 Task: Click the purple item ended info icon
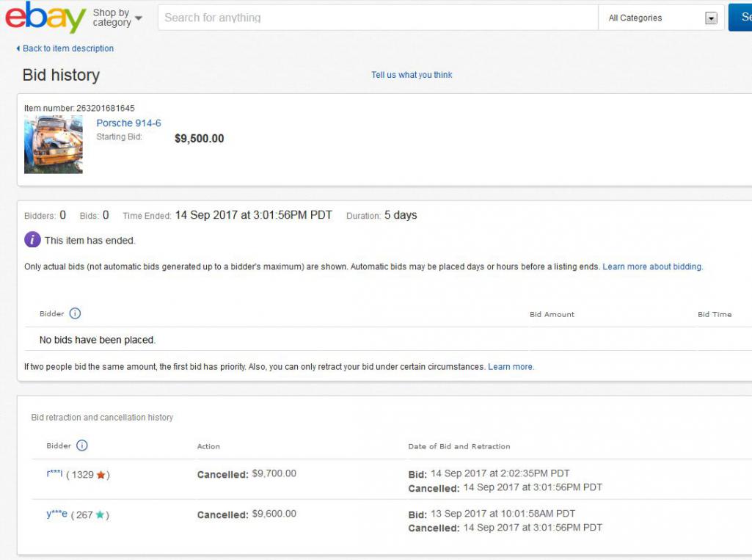coord(32,240)
